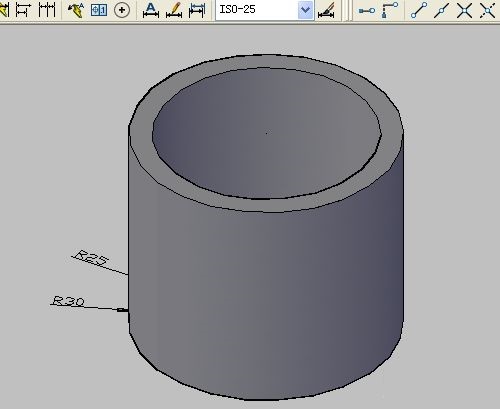Click the cylinder's center point marker
This screenshot has width=500, height=409.
(266, 133)
